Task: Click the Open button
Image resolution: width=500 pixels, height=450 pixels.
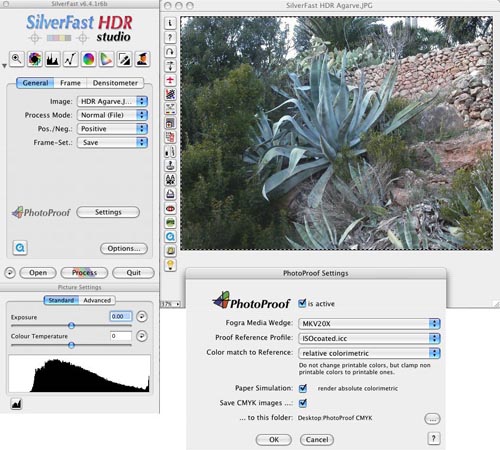Action: point(38,273)
